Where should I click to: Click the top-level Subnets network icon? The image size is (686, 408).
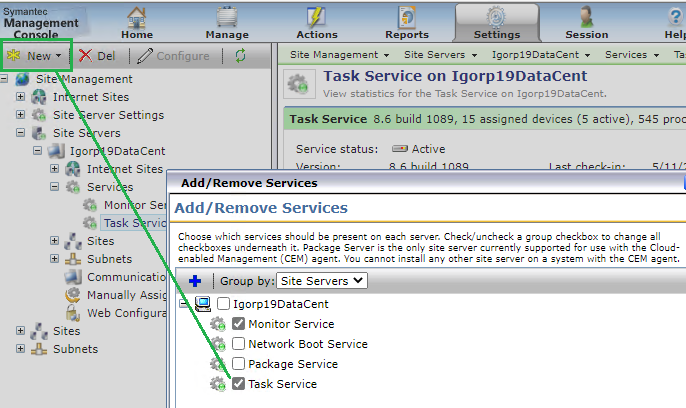tap(39, 349)
